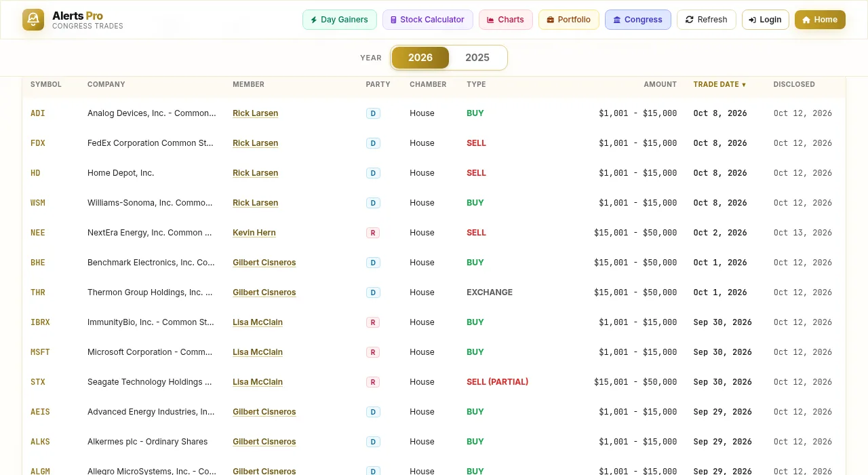Click the NEE ticker symbol
The height and width of the screenshot is (475, 868).
[38, 233]
